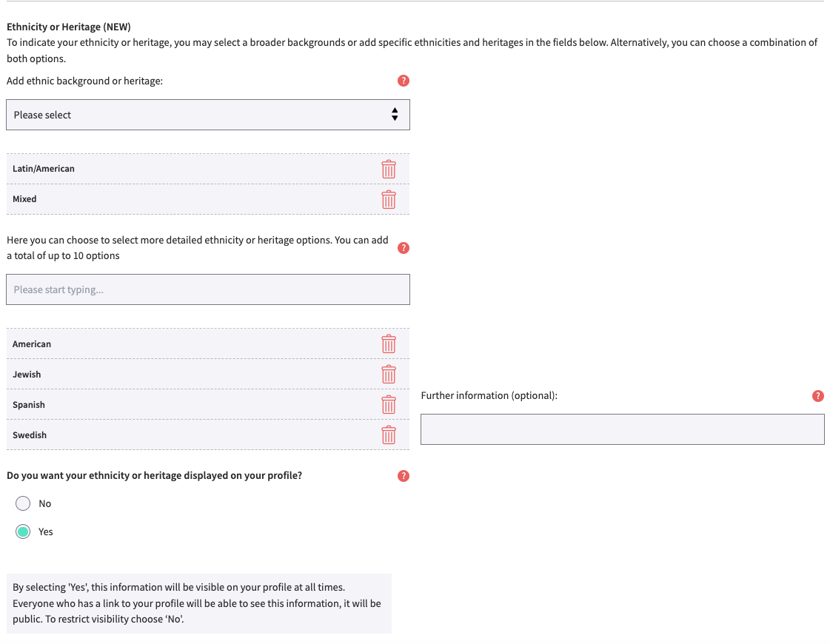Open help for profile display question

(x=404, y=476)
